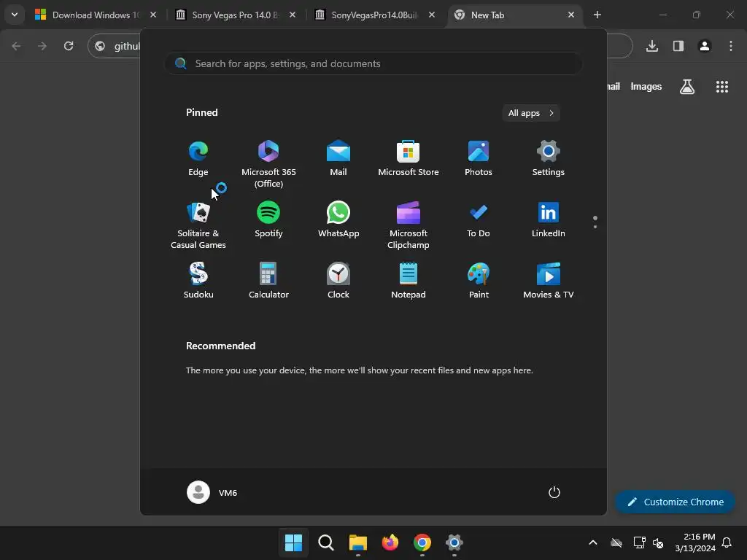The image size is (747, 560).
Task: Launch Notepad
Action: pos(409,281)
